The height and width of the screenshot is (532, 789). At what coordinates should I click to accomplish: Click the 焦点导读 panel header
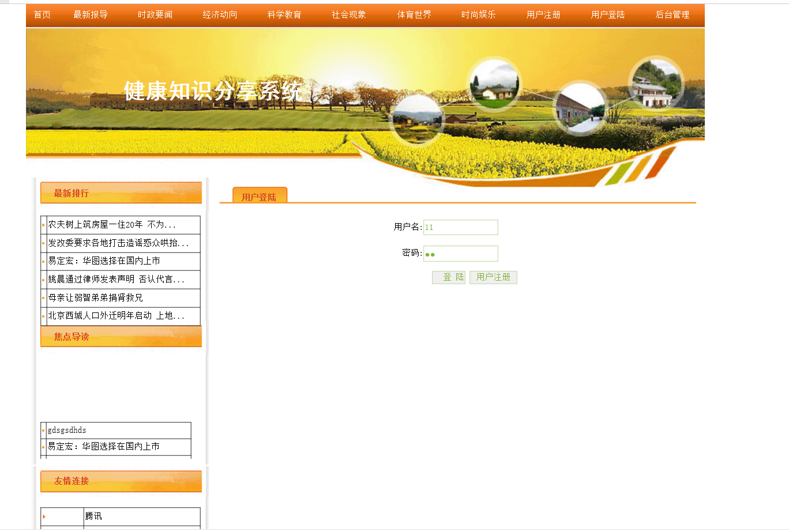(x=121, y=337)
